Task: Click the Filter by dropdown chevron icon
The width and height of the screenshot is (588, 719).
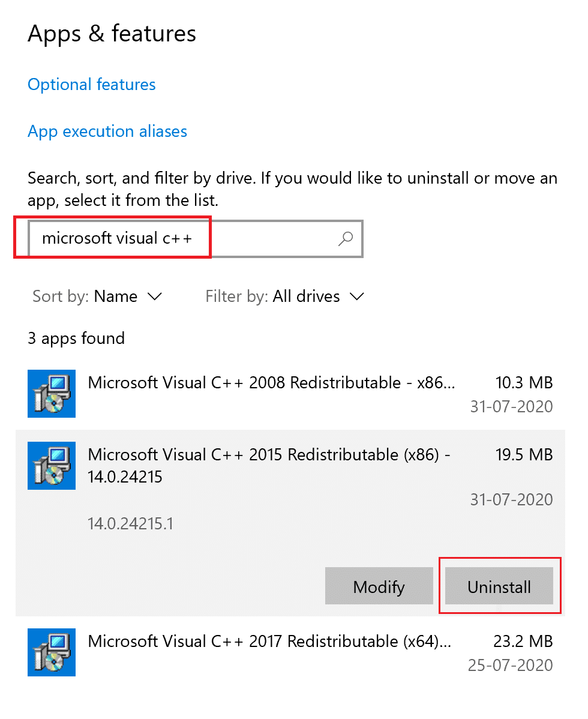Action: coord(357,296)
